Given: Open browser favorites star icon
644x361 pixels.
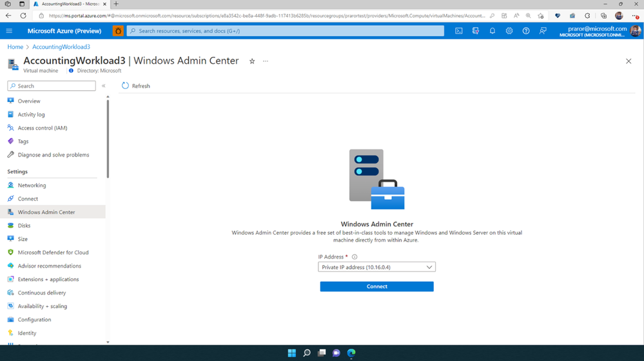Looking at the screenshot, I should click(x=540, y=15).
